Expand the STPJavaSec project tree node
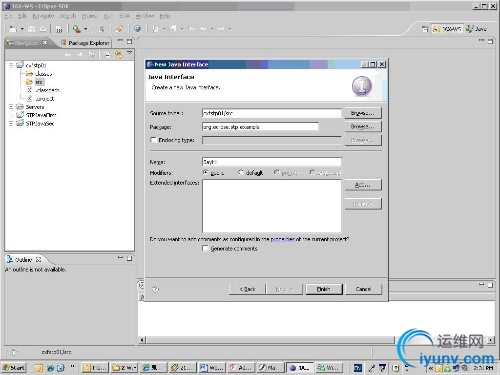The width and height of the screenshot is (500, 375). coord(11,123)
